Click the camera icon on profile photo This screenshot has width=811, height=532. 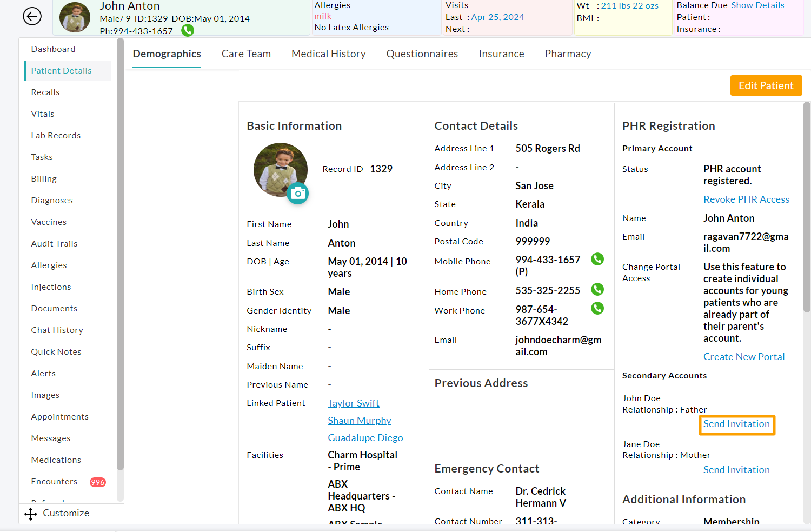coord(297,194)
